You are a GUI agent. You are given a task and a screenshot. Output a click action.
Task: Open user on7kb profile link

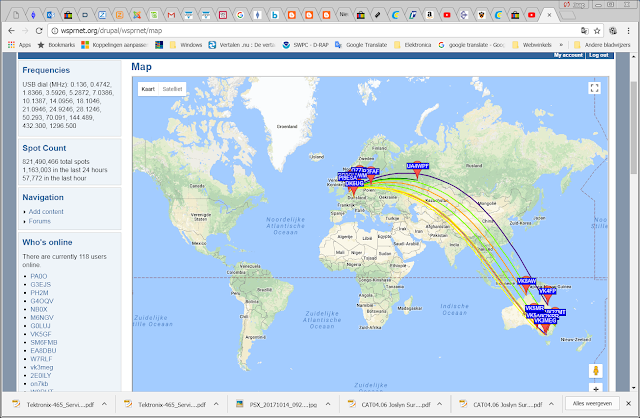click(x=39, y=384)
